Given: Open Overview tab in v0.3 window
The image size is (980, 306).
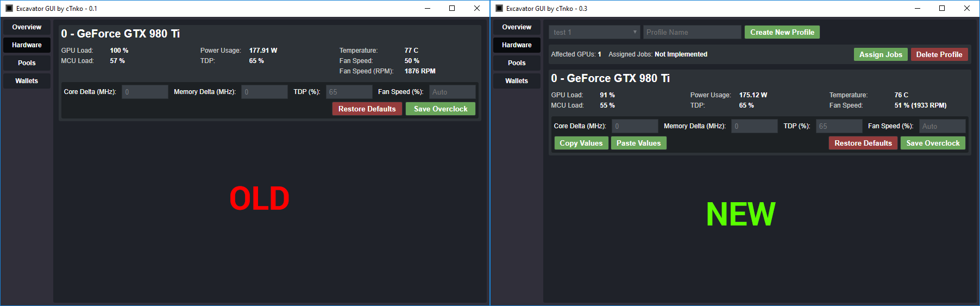Looking at the screenshot, I should pyautogui.click(x=517, y=27).
